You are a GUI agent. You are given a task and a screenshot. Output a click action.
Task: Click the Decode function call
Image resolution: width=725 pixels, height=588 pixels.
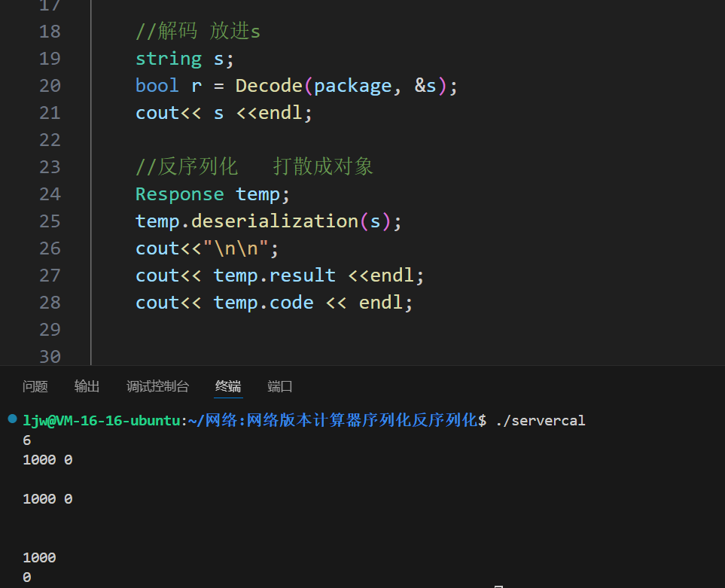pyautogui.click(x=269, y=86)
